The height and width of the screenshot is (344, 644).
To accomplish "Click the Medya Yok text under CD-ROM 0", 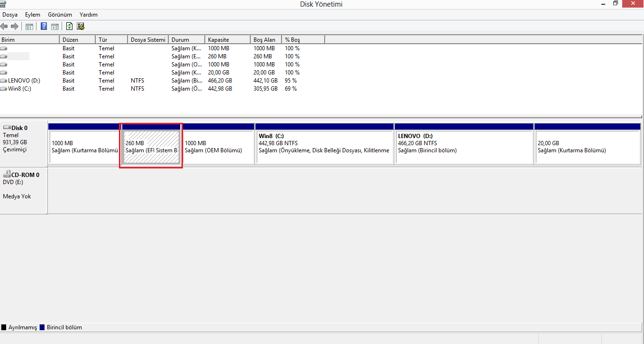I will 17,196.
